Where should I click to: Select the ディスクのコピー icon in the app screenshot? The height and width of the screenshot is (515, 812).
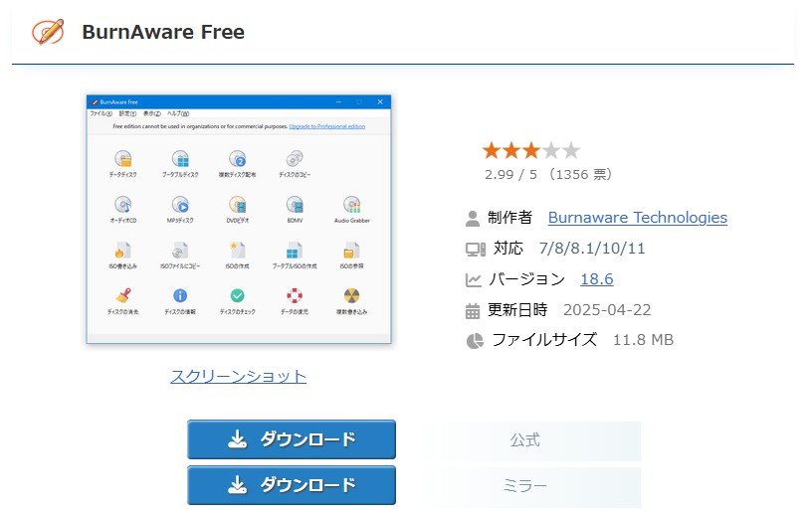coord(295,158)
